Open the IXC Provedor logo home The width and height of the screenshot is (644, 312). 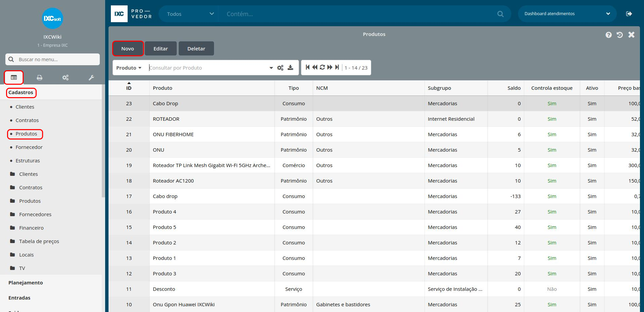[132, 14]
